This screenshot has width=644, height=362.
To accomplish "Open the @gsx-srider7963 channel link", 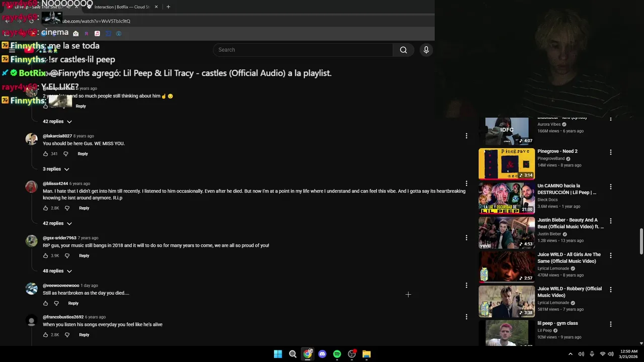I will (x=59, y=238).
